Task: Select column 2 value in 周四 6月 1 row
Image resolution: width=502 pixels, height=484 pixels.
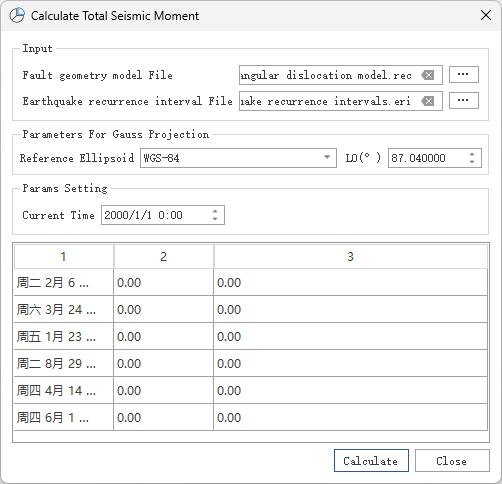Action: coord(163,418)
